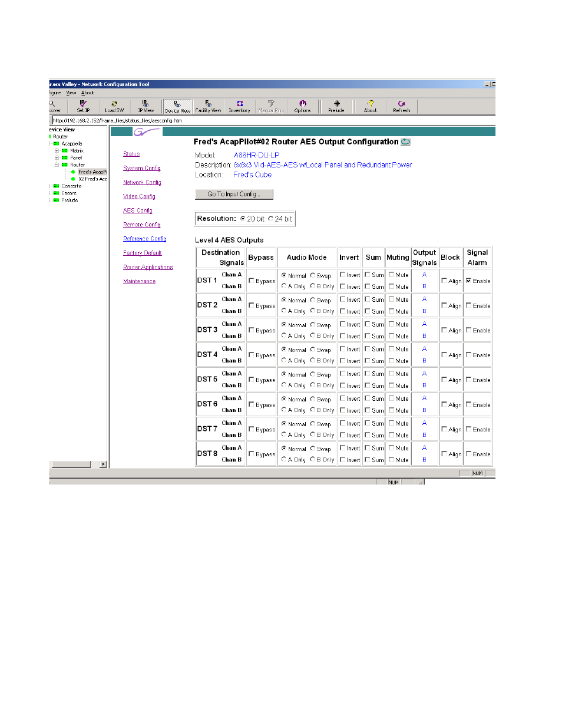Select Normal audio mode for DST 8
The image size is (562, 728).
pyautogui.click(x=284, y=449)
